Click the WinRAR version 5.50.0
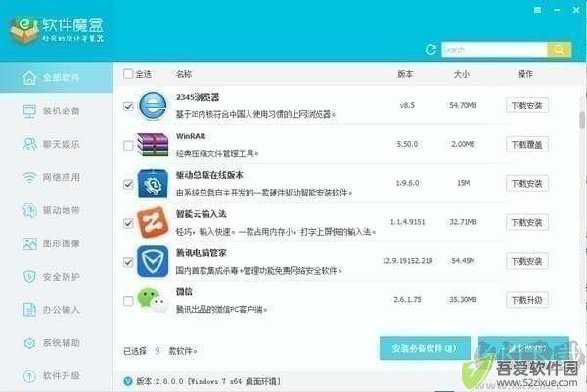 tap(407, 144)
